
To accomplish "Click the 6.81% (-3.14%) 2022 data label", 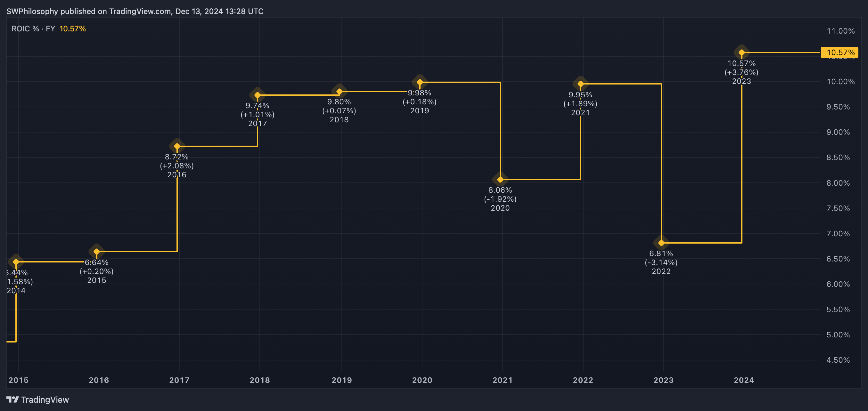I will coord(661,262).
